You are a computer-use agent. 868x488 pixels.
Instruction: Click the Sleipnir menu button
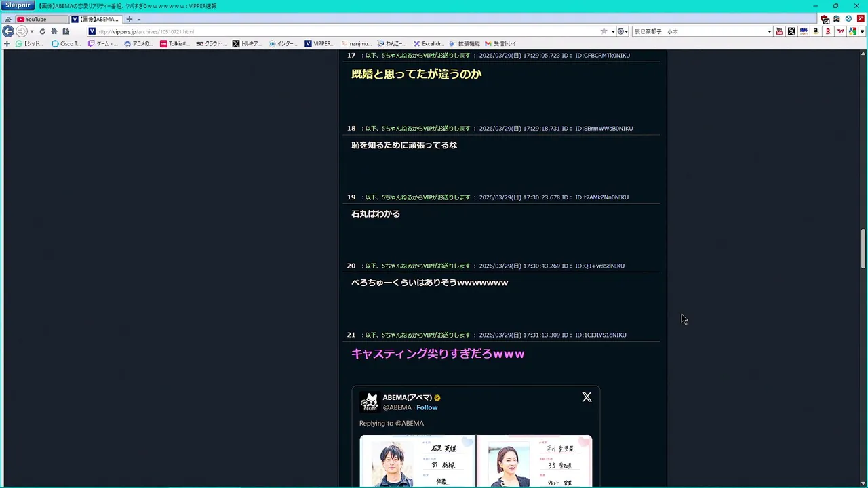(17, 5)
